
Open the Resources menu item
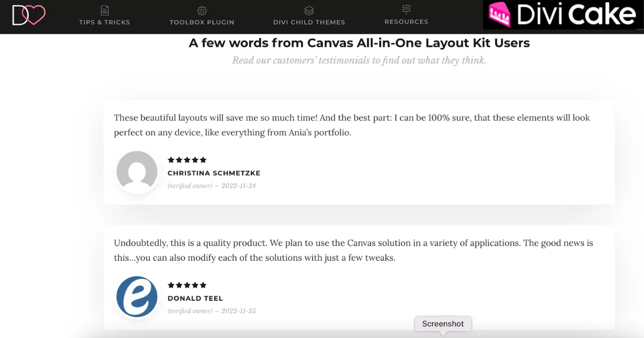click(x=406, y=21)
